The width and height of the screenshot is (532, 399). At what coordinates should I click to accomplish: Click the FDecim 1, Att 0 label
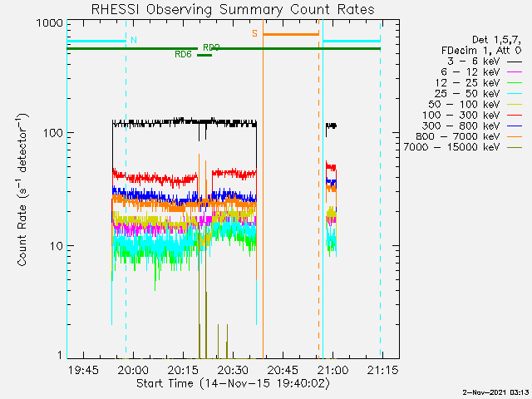481,51
